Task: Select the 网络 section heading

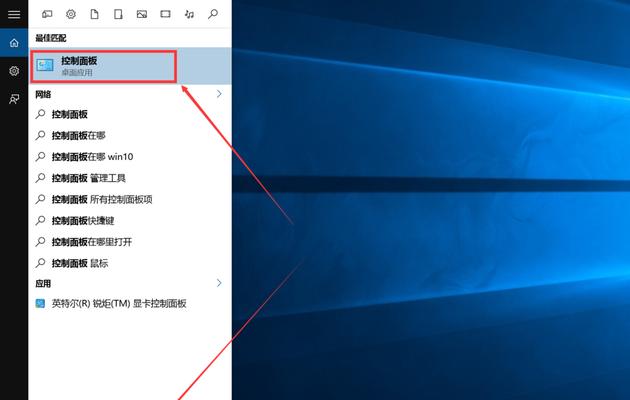Action: (43, 94)
